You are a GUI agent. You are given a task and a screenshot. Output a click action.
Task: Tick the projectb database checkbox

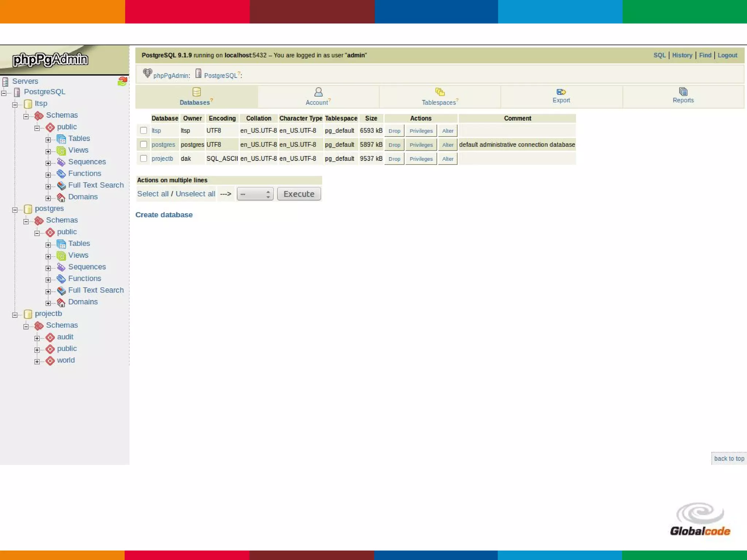click(143, 159)
